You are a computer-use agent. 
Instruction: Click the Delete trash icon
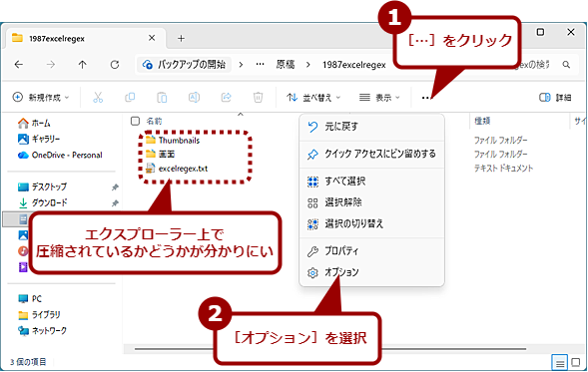258,98
